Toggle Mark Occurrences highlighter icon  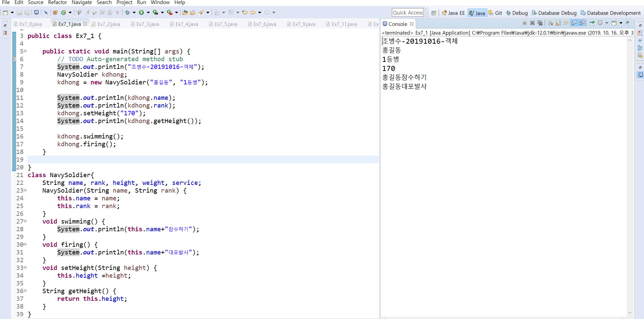tap(87, 12)
